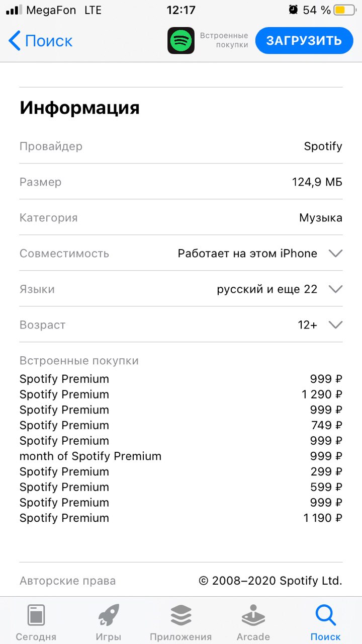Image resolution: width=362 pixels, height=644 pixels.
Task: Tap the Провайдер Spotify row
Action: (x=181, y=146)
